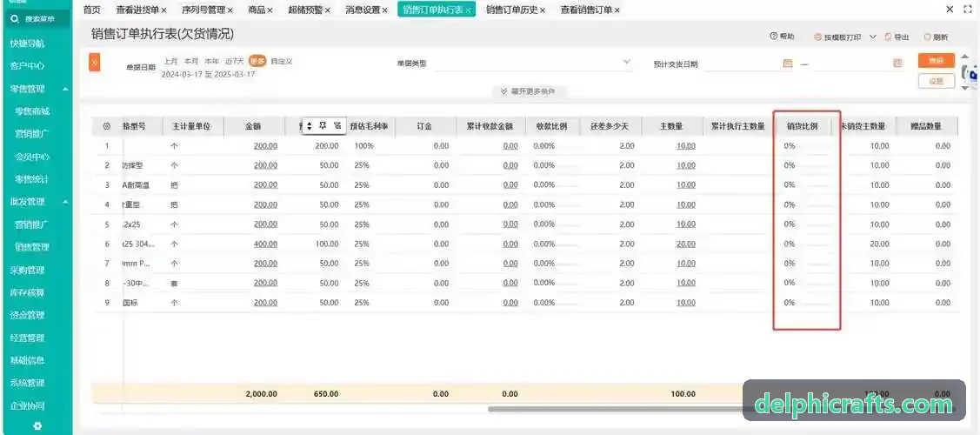Open 零售商城 in the sidebar

tap(32, 111)
